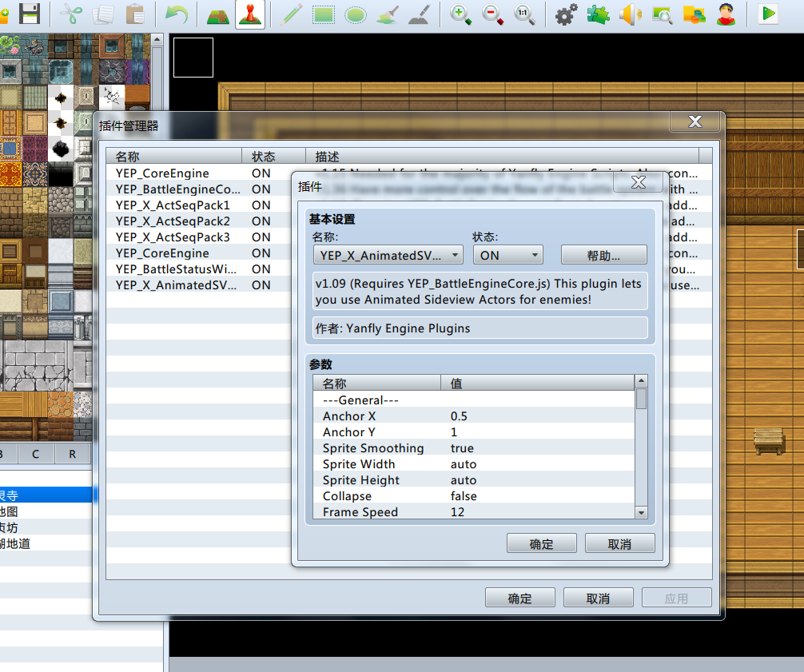Screen dimensions: 804x672
Task: Open the Event Searcher icon
Action: click(x=662, y=14)
